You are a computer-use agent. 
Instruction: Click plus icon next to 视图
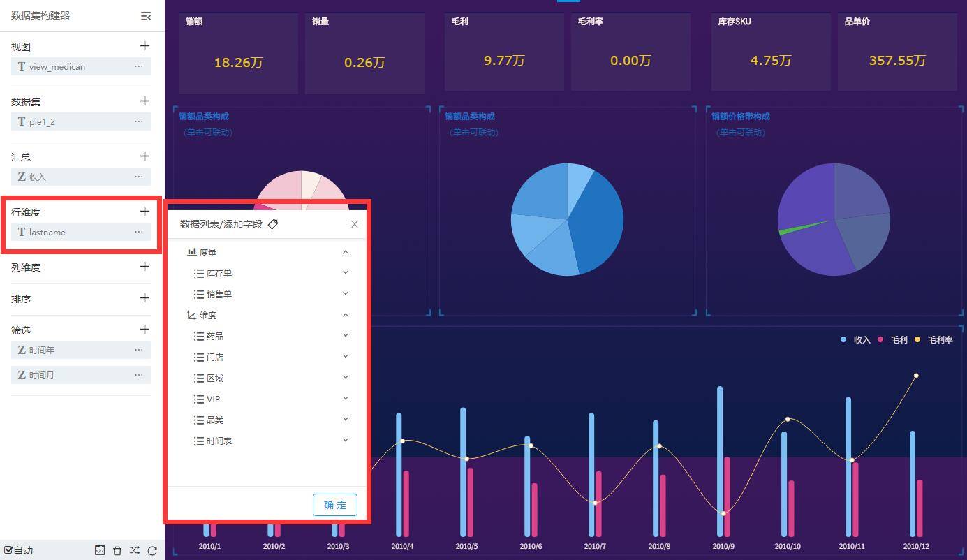click(145, 46)
